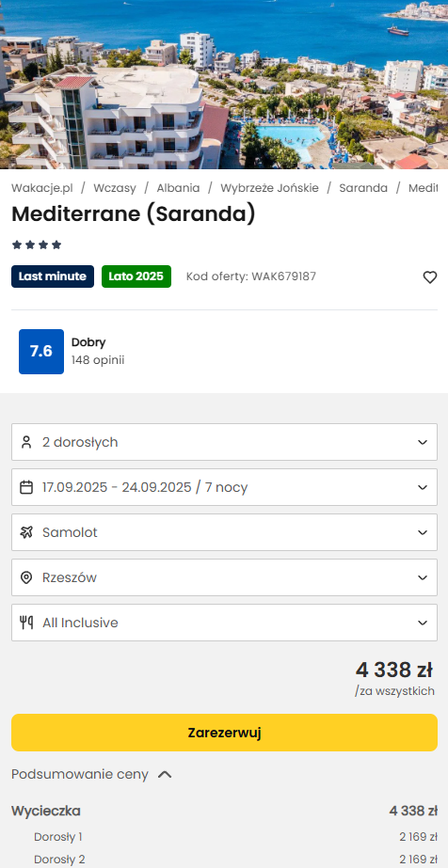Click the Zarezerwuj booking button

224,733
